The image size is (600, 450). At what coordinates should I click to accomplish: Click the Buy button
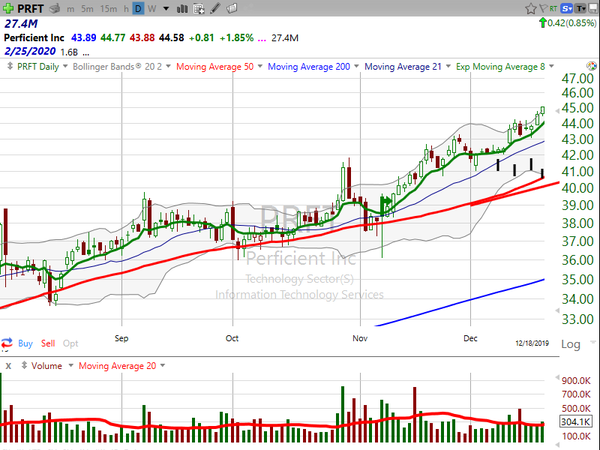point(25,343)
